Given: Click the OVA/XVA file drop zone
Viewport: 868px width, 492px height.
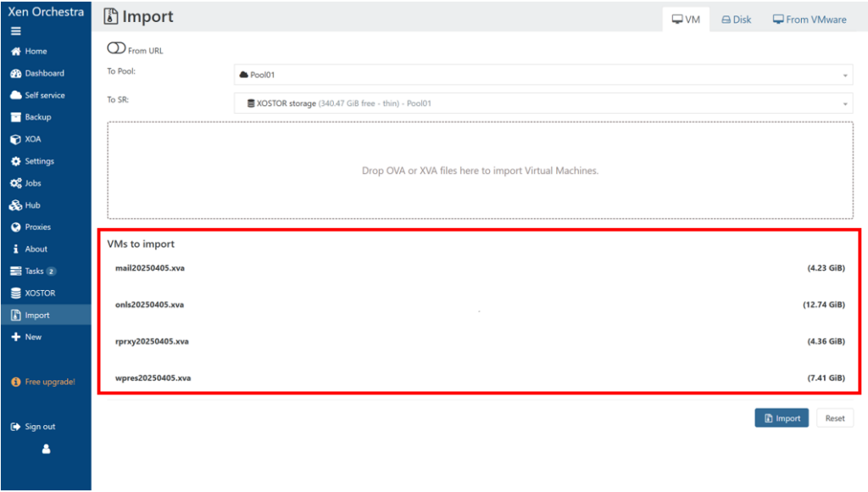Looking at the screenshot, I should click(x=480, y=171).
